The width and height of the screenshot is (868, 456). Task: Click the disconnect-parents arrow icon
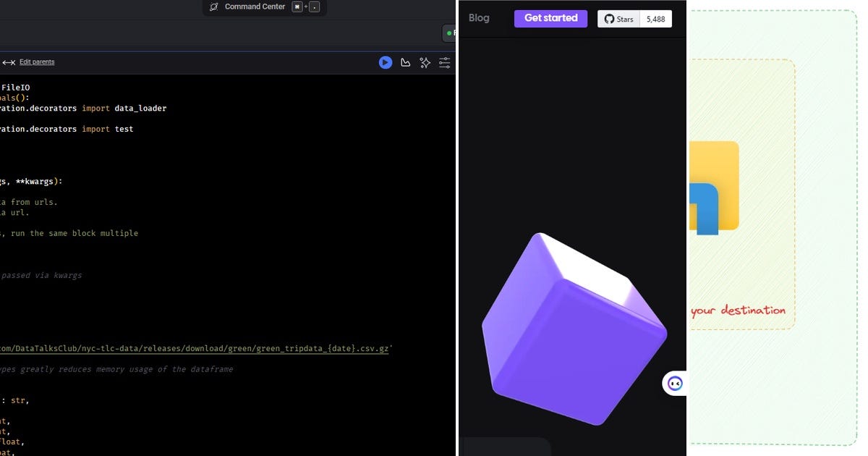[x=7, y=62]
